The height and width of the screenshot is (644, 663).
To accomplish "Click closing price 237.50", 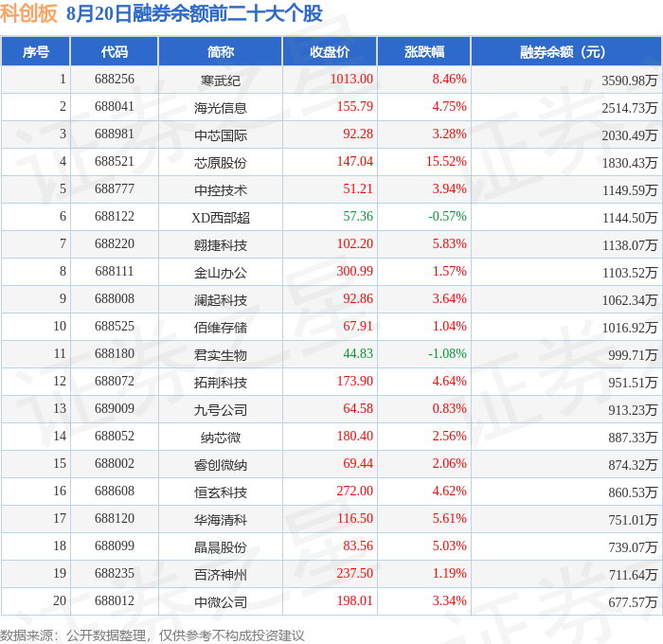I will (355, 574).
